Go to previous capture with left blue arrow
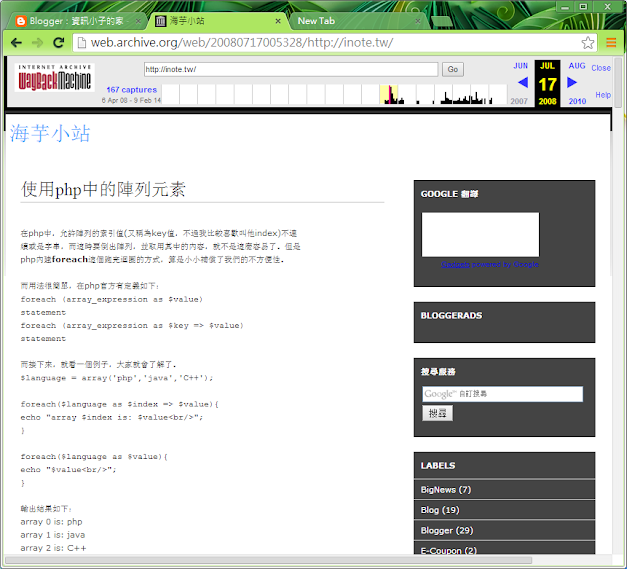This screenshot has height=569, width=640. pyautogui.click(x=521, y=82)
